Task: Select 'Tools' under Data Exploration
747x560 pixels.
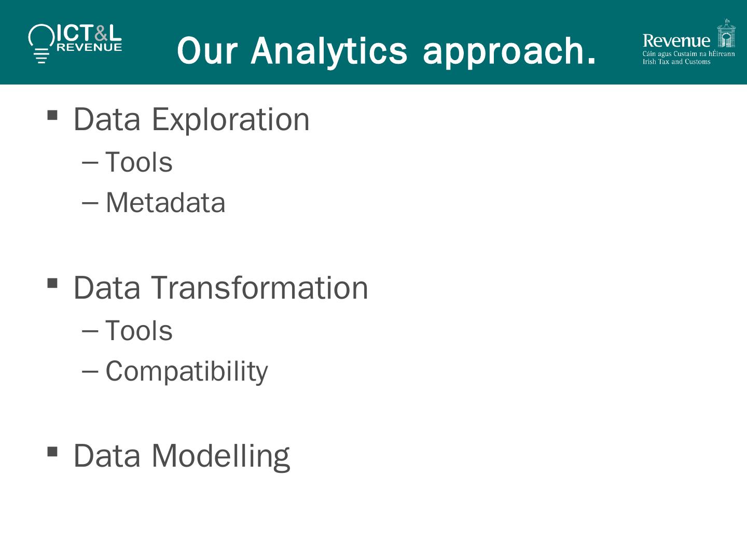Action: pyautogui.click(x=139, y=162)
